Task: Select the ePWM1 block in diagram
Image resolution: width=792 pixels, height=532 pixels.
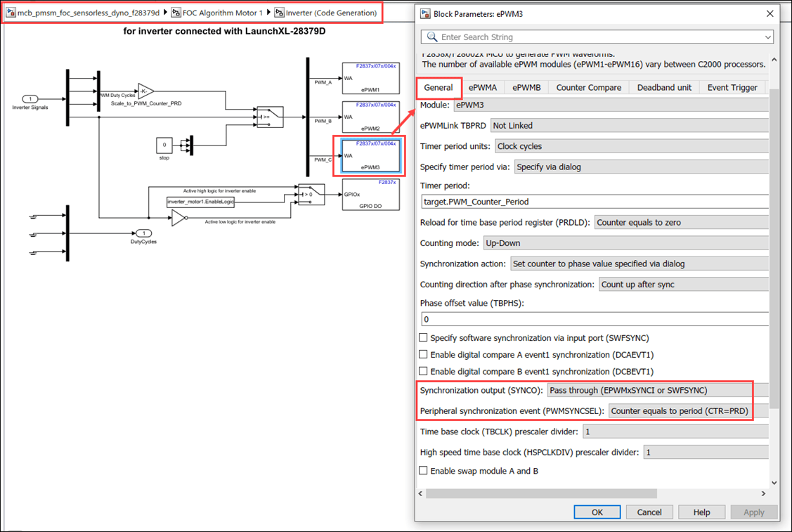Action: tap(371, 78)
